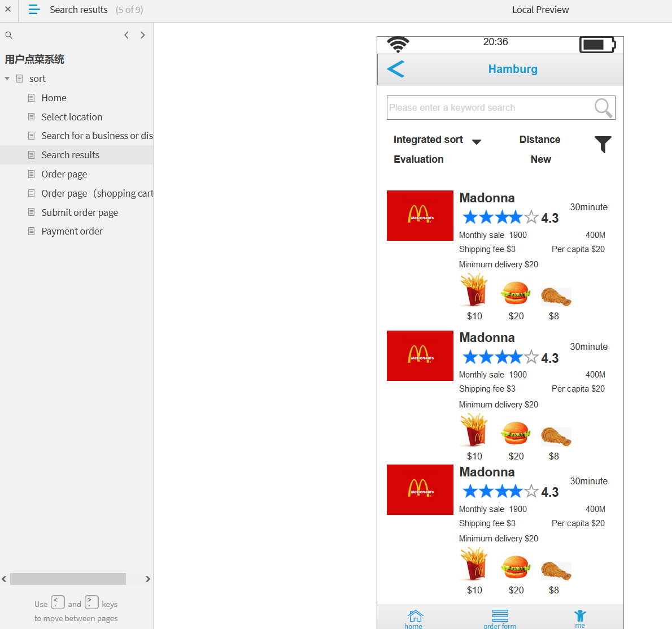Open the me profile tab

tap(580, 619)
